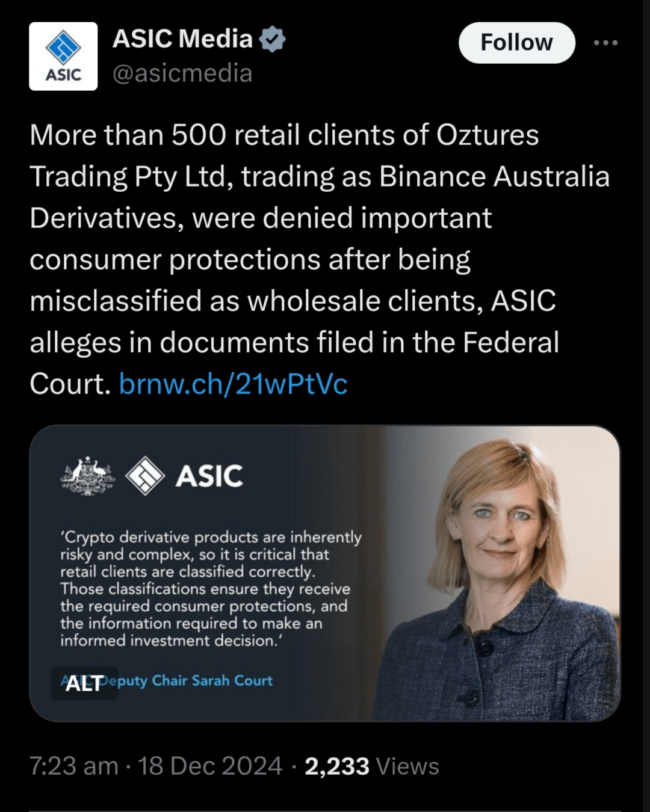Click the ASIC diamond logo in the image

click(145, 476)
